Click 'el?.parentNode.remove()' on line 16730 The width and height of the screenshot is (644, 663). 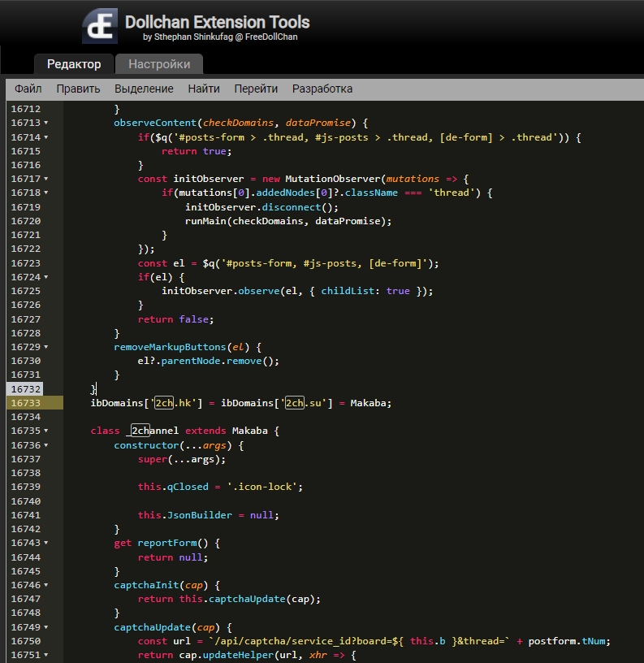[x=205, y=361]
